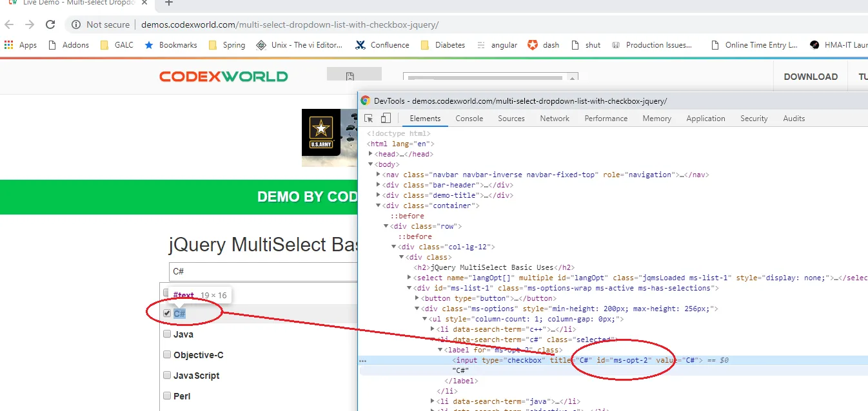Select the input type checkbox line in DevTools

coord(613,360)
